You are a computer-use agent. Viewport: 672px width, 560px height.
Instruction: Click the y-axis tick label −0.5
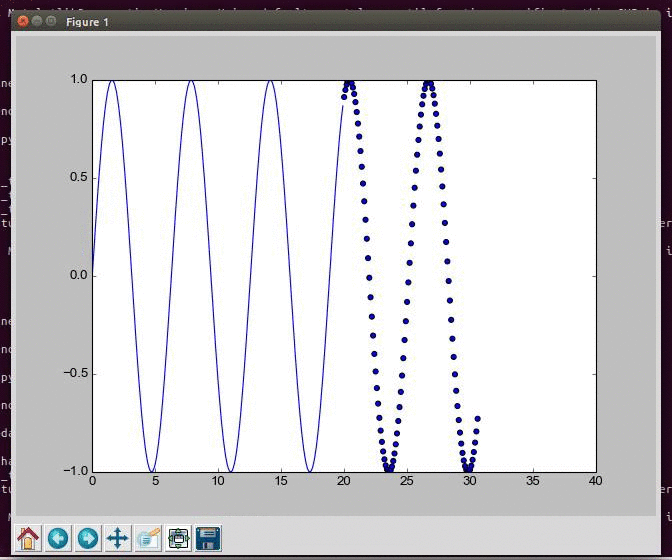(75, 373)
